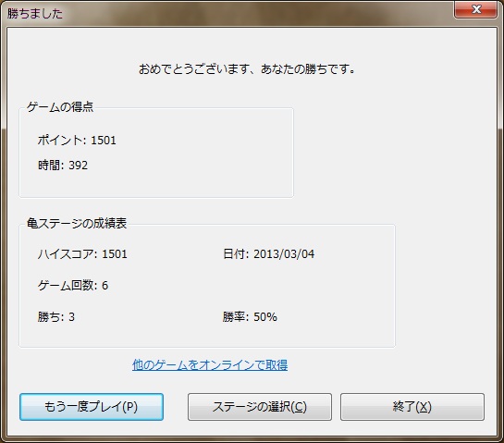The height and width of the screenshot is (443, 504).
Task: Click the ゲームの得点 group label
Action: click(x=60, y=106)
